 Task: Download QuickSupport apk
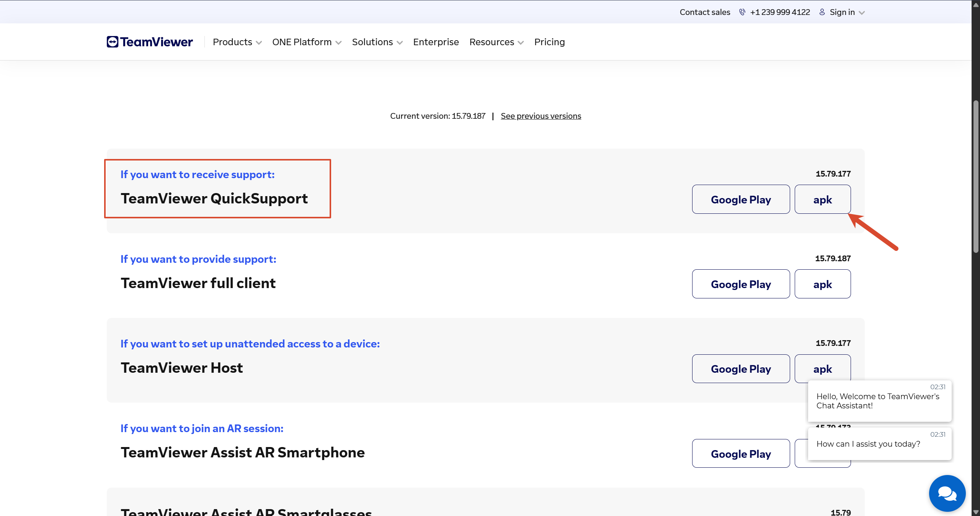coord(822,199)
